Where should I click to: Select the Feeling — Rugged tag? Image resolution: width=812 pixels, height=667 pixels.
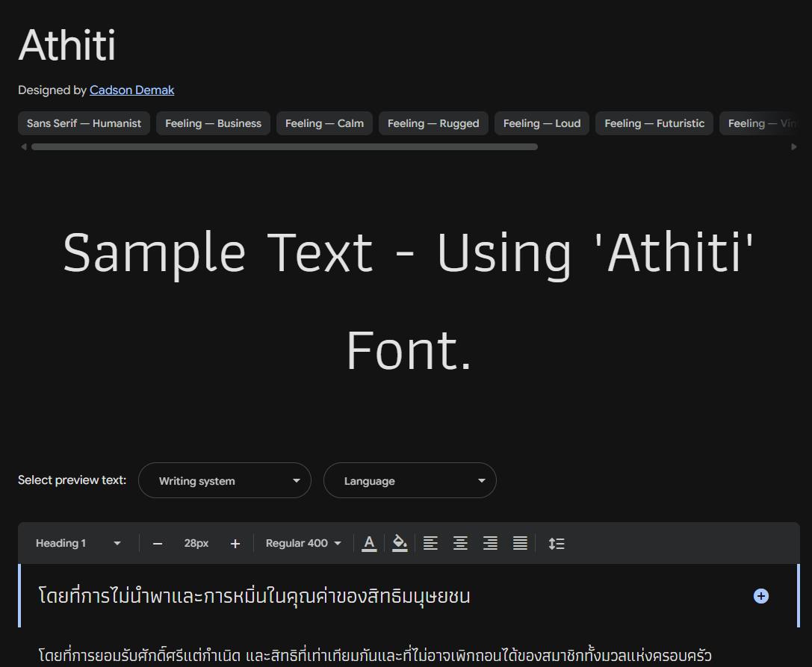(433, 123)
